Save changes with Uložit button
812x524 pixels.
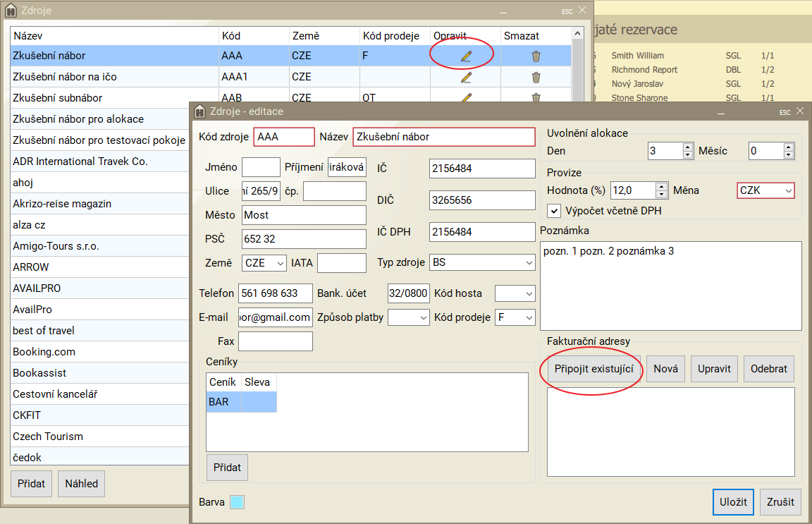click(733, 502)
